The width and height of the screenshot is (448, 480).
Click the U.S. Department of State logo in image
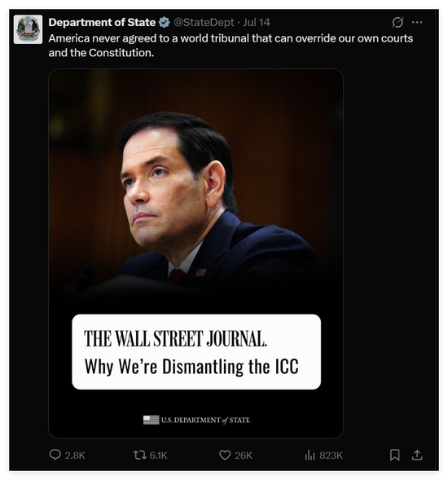(196, 420)
